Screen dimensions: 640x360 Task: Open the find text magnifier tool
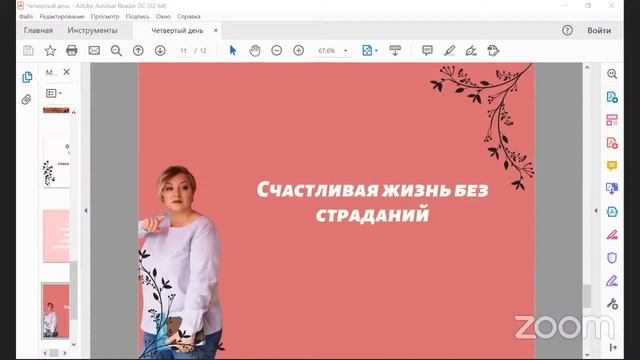point(116,51)
